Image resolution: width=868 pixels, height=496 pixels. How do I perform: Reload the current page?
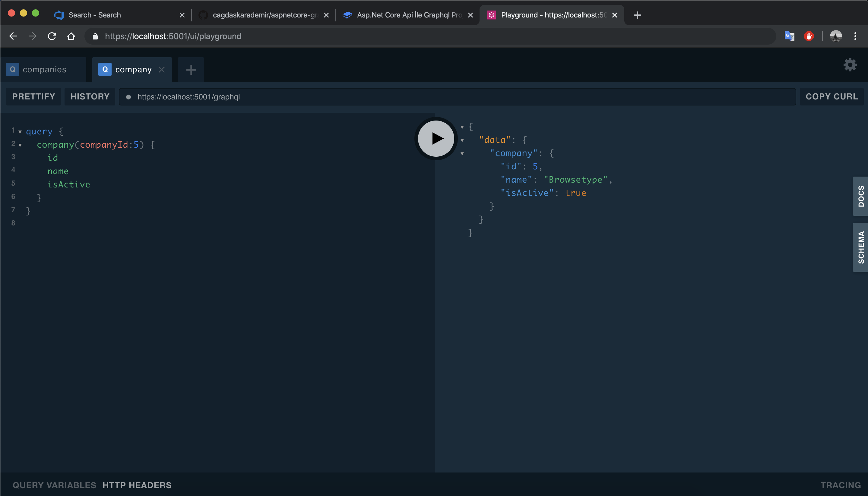pos(52,36)
